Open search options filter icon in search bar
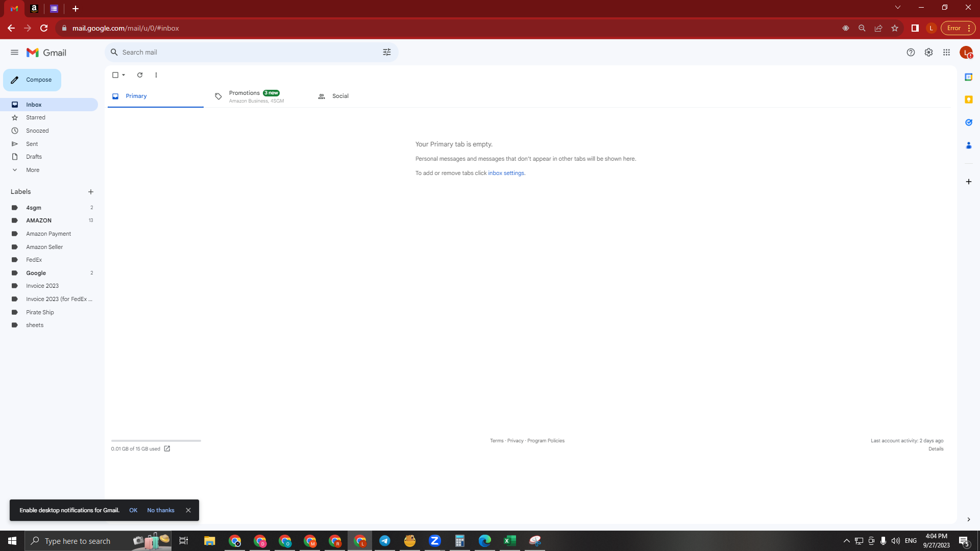This screenshot has height=551, width=980. [x=387, y=52]
